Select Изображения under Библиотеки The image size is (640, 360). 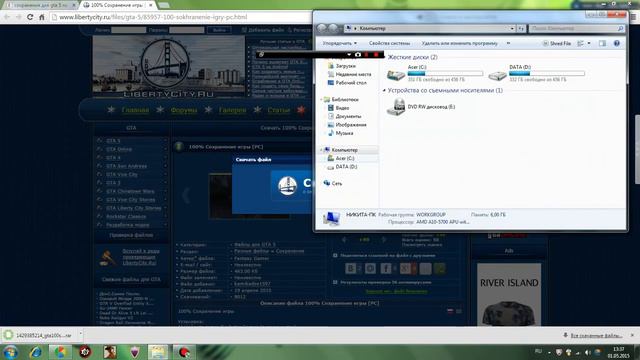(351, 125)
